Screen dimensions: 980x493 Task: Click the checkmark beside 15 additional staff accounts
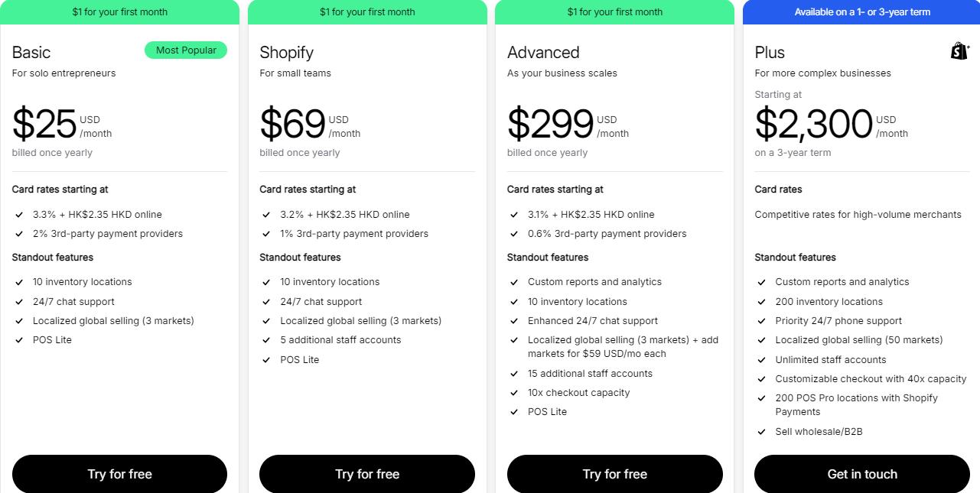click(x=515, y=373)
